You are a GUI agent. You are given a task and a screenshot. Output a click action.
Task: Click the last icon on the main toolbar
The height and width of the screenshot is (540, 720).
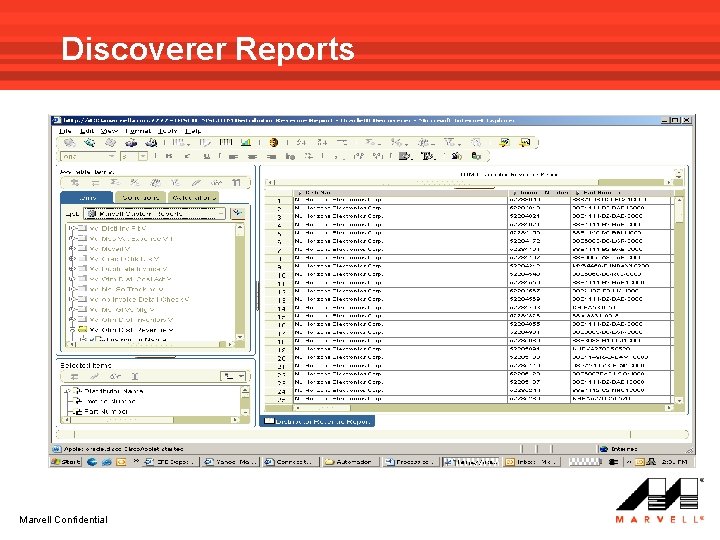[525, 142]
